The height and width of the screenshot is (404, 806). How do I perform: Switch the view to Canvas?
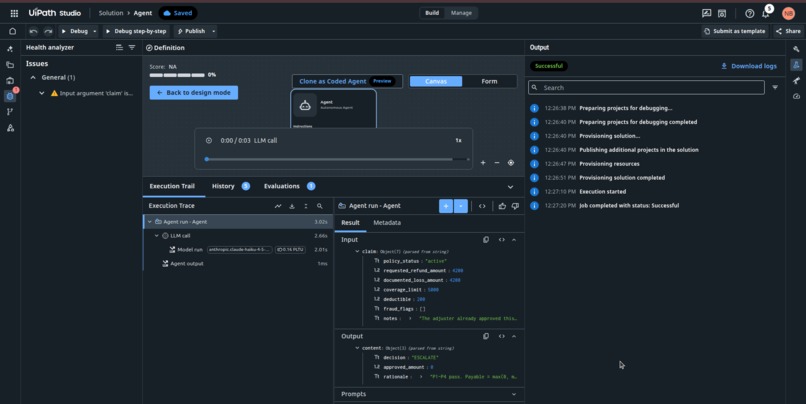[436, 81]
